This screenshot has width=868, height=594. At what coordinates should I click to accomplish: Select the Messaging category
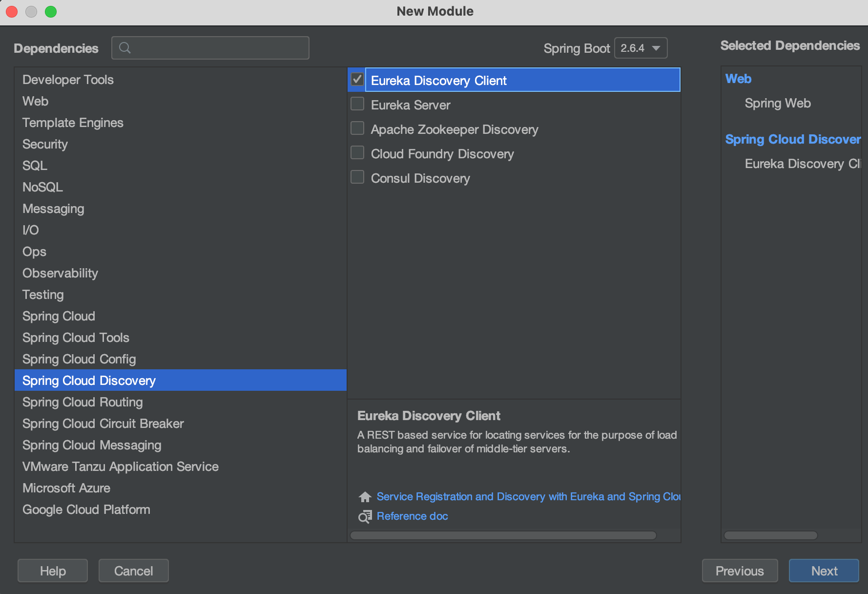tap(181, 209)
